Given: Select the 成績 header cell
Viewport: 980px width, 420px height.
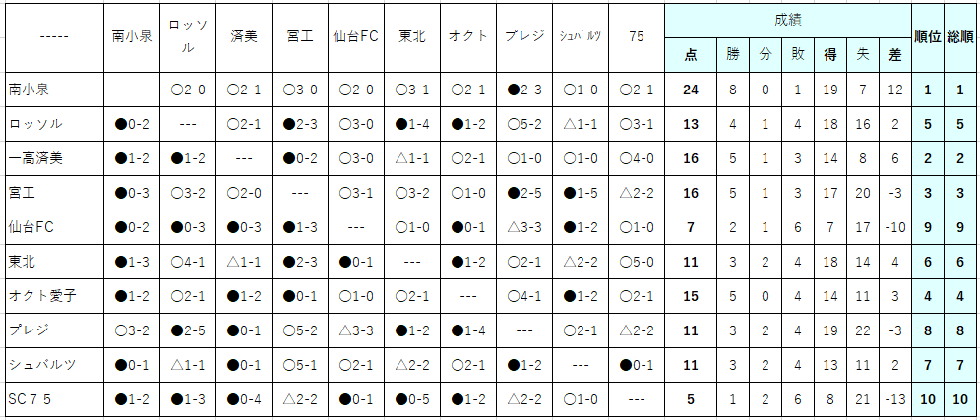Looking at the screenshot, I should click(x=787, y=20).
